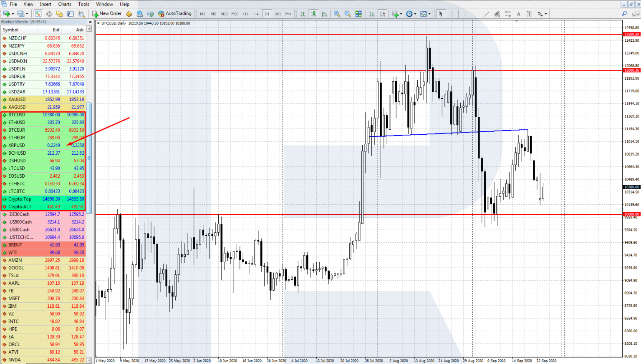Screen dimensions: 641x364
Task: Open the File menu
Action: (13, 4)
